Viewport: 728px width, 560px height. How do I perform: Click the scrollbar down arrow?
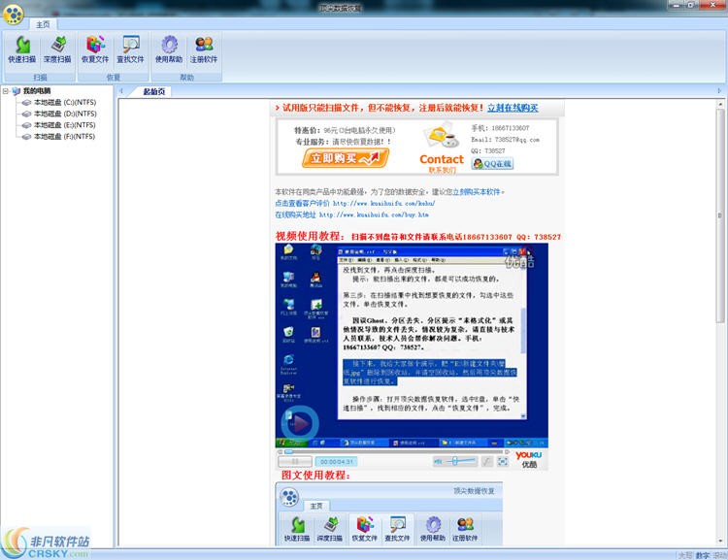tap(720, 542)
